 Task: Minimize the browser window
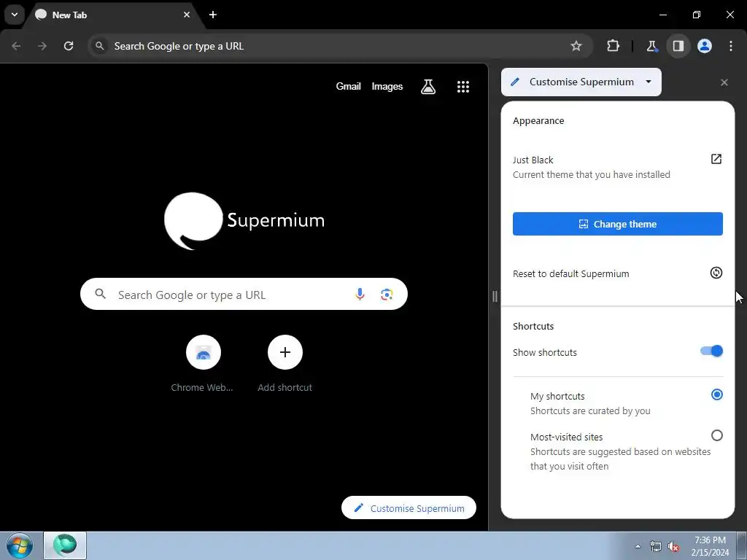tap(662, 15)
